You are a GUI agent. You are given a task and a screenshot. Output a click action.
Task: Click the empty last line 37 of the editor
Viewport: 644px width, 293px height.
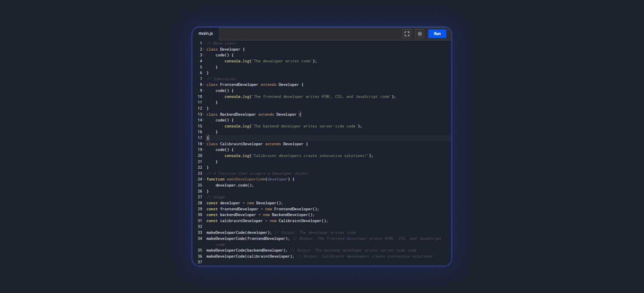[220, 262]
